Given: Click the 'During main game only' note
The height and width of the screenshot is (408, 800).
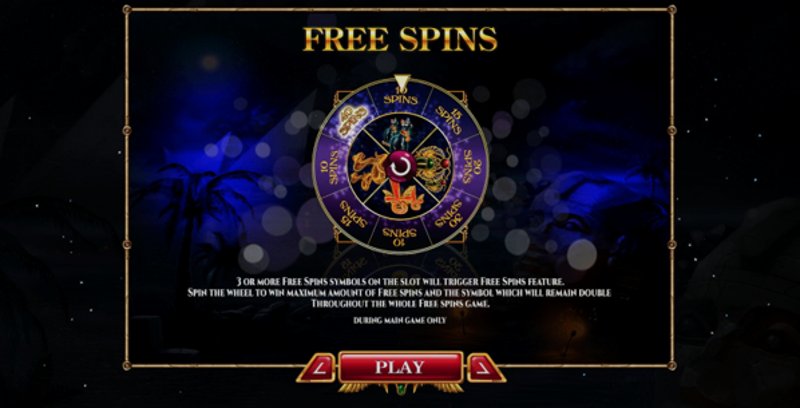Looking at the screenshot, I should coord(399,320).
